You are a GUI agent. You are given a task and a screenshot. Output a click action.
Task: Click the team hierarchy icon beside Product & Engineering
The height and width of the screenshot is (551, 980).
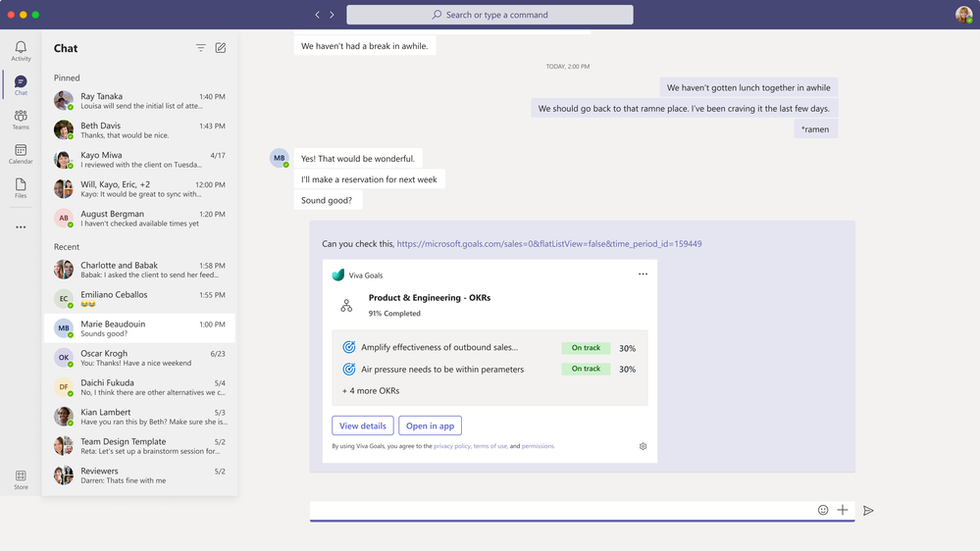346,306
